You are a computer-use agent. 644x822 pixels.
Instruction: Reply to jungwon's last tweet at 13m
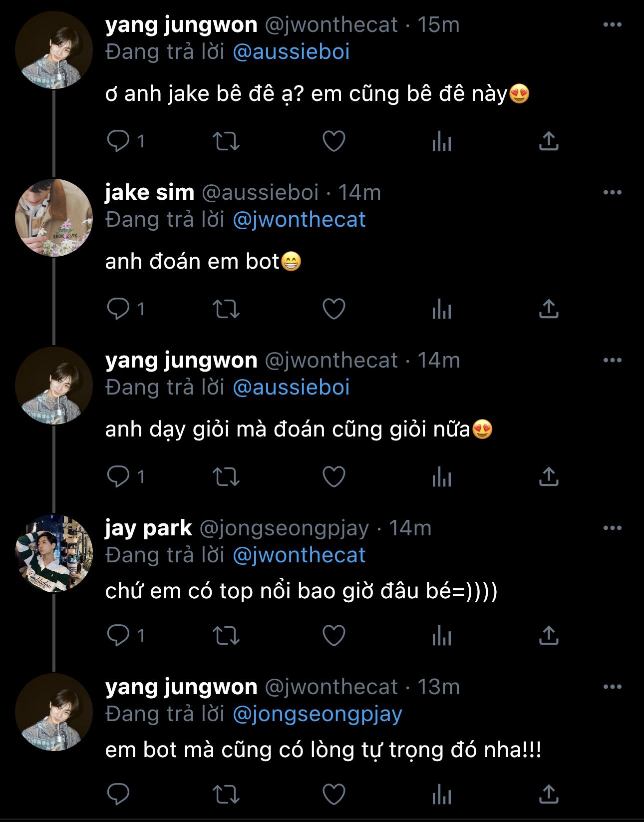[119, 794]
